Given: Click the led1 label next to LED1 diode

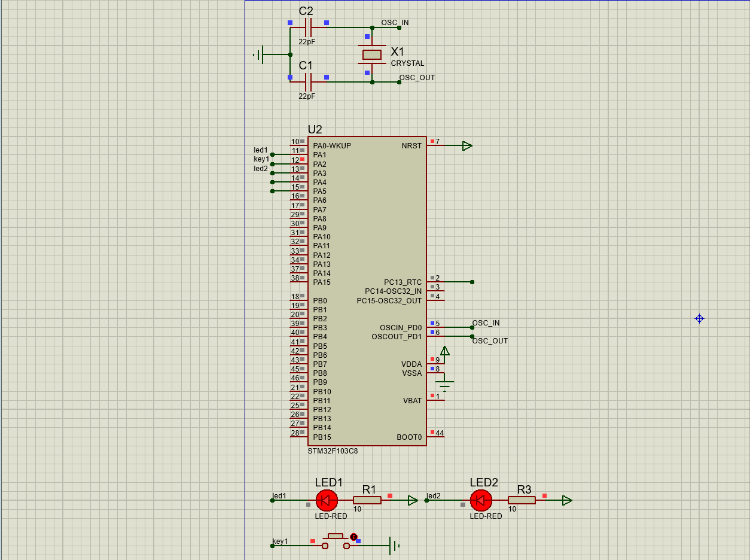Looking at the screenshot, I should coord(279,496).
